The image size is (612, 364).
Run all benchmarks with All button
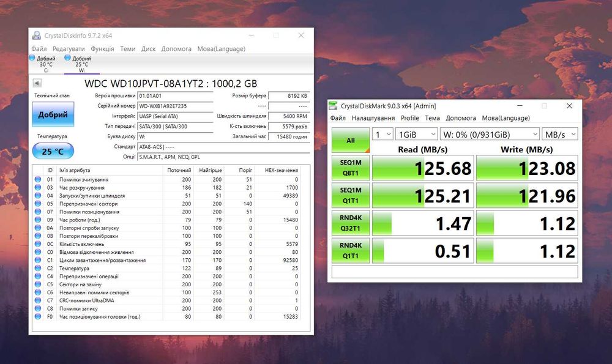tap(351, 140)
